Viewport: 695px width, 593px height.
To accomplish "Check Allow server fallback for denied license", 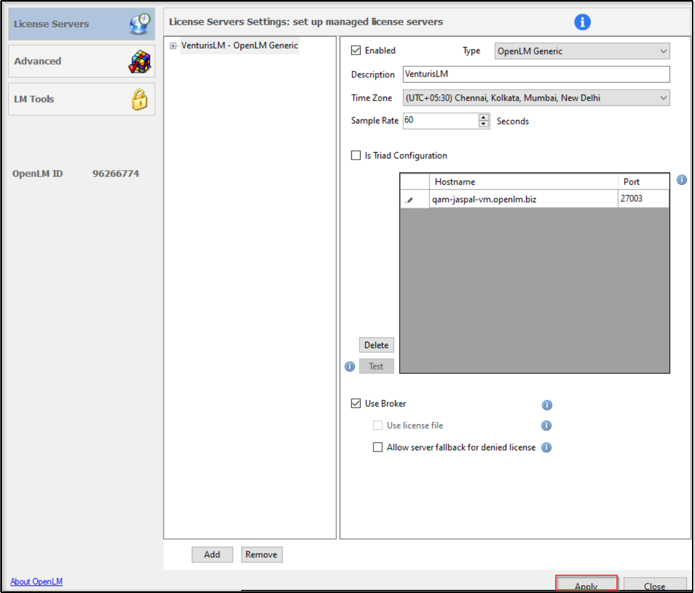I will tap(378, 447).
